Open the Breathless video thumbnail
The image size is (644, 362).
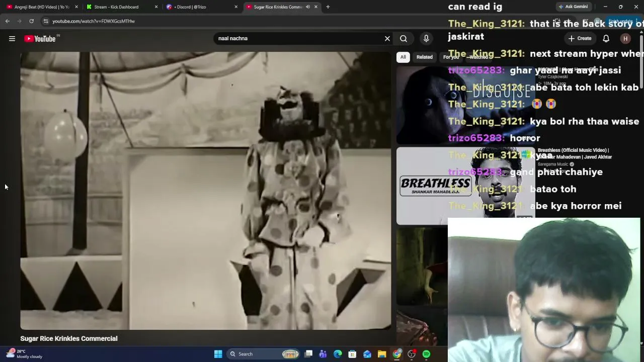[x=466, y=186]
